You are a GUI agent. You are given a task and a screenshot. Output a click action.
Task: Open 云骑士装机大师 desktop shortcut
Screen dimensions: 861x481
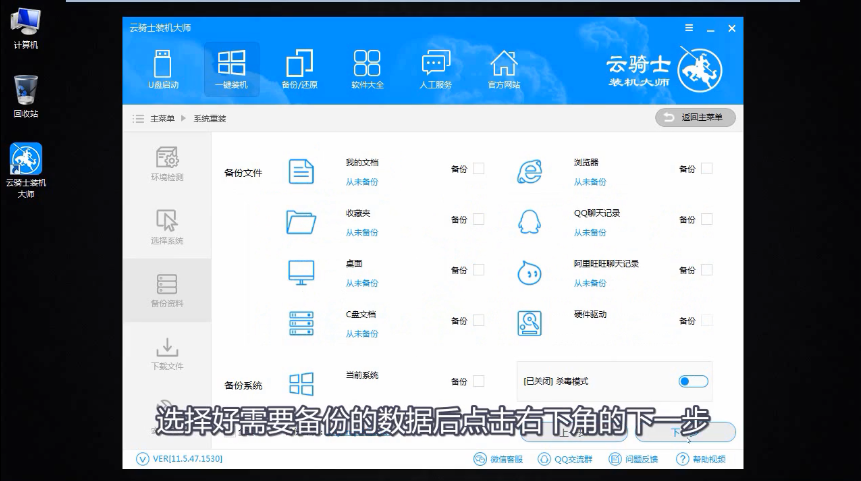pos(26,170)
